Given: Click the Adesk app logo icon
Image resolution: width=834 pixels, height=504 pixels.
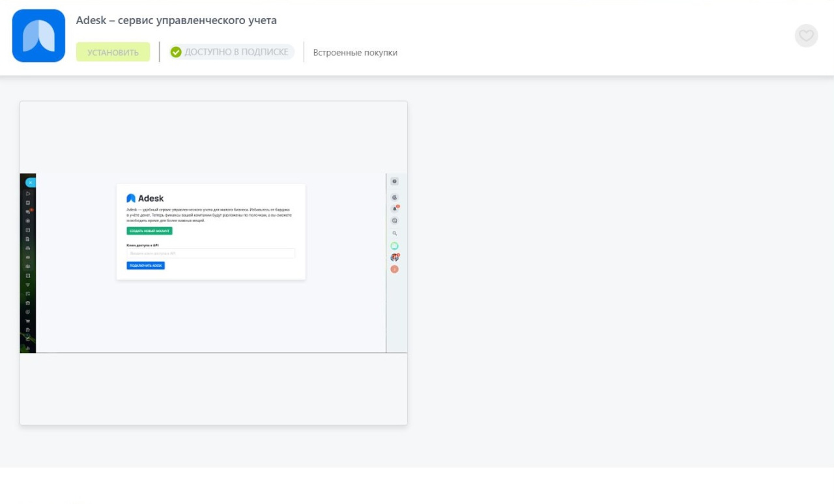Looking at the screenshot, I should pyautogui.click(x=38, y=36).
